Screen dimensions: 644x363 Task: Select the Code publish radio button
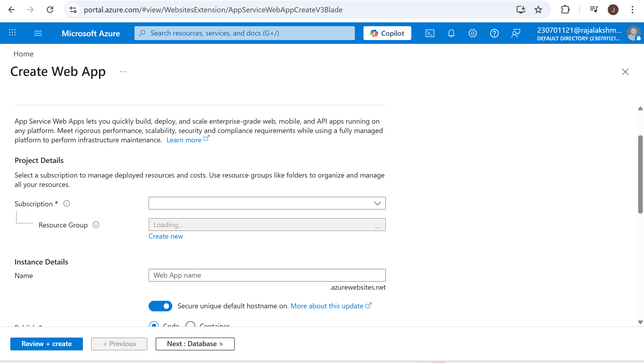[154, 324]
